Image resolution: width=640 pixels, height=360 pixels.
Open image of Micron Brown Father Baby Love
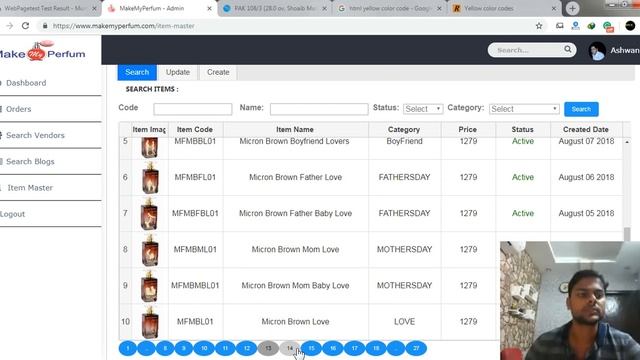pyautogui.click(x=149, y=213)
